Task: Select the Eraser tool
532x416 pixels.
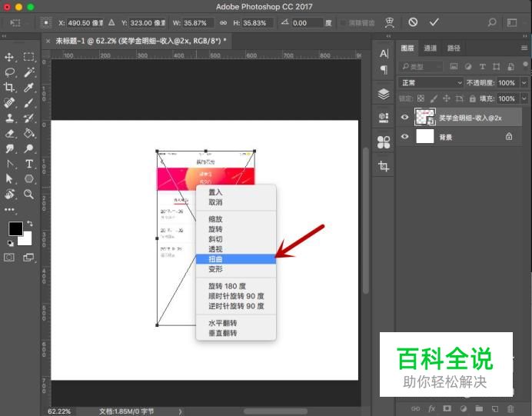Action: [x=9, y=133]
